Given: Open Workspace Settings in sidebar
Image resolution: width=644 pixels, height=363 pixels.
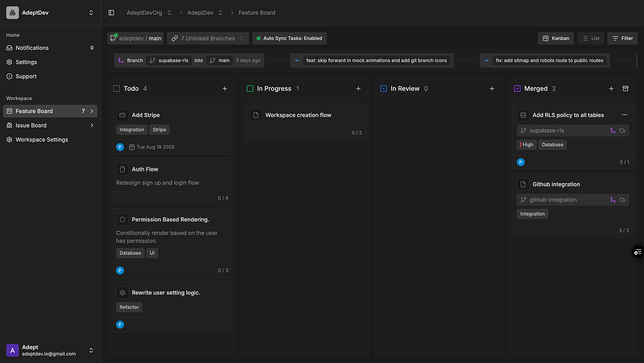Looking at the screenshot, I should (42, 140).
